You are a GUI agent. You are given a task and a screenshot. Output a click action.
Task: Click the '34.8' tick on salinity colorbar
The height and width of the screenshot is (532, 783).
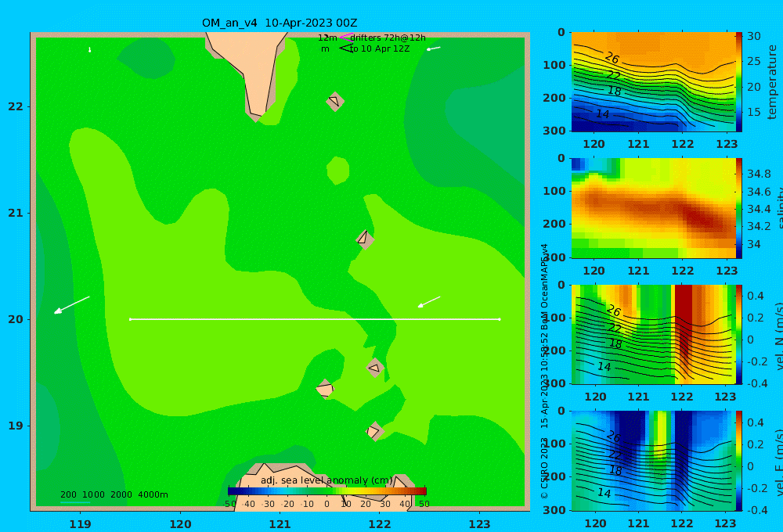pyautogui.click(x=759, y=174)
